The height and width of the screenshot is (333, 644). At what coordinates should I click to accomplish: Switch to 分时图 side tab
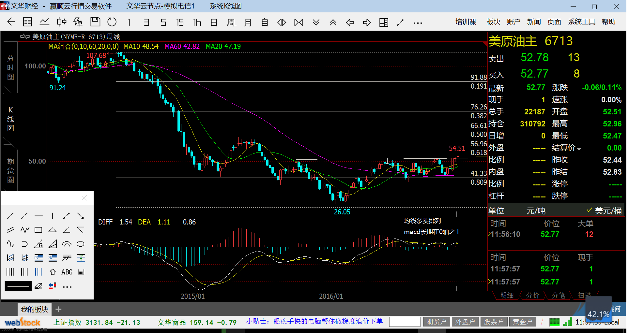click(10, 67)
